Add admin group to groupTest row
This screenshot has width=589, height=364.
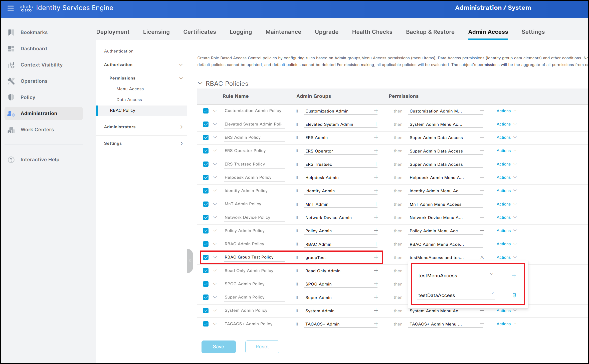point(376,257)
